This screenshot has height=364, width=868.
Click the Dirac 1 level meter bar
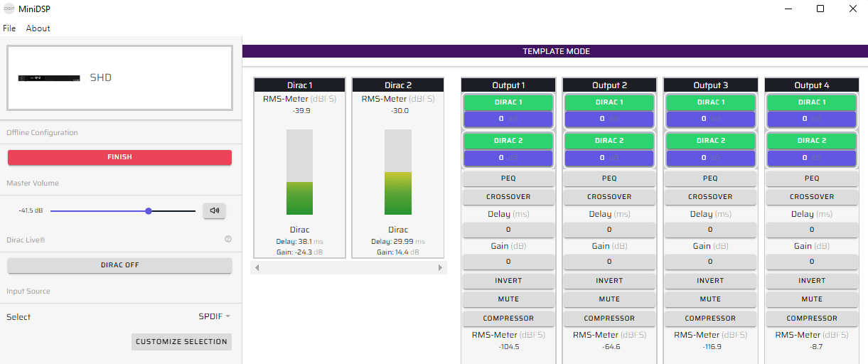coord(299,172)
